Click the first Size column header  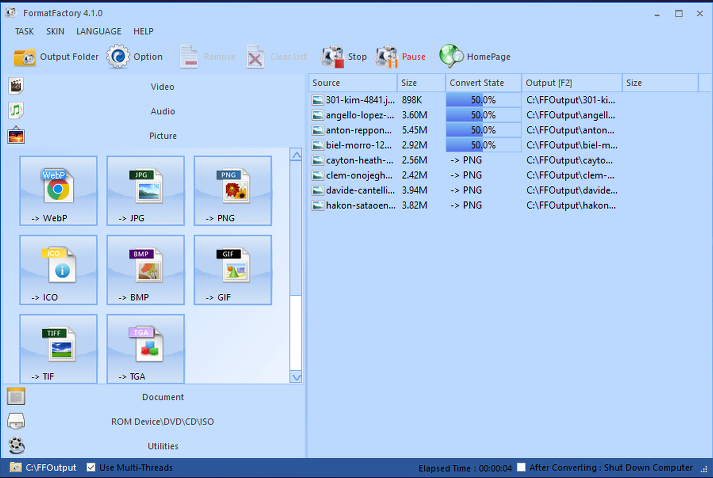pyautogui.click(x=421, y=83)
